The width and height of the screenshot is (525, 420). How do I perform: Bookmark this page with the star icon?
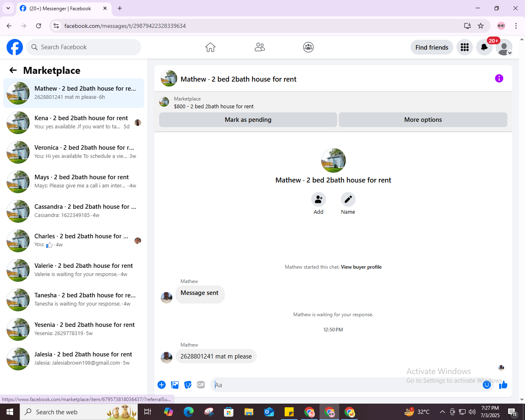coord(481,26)
